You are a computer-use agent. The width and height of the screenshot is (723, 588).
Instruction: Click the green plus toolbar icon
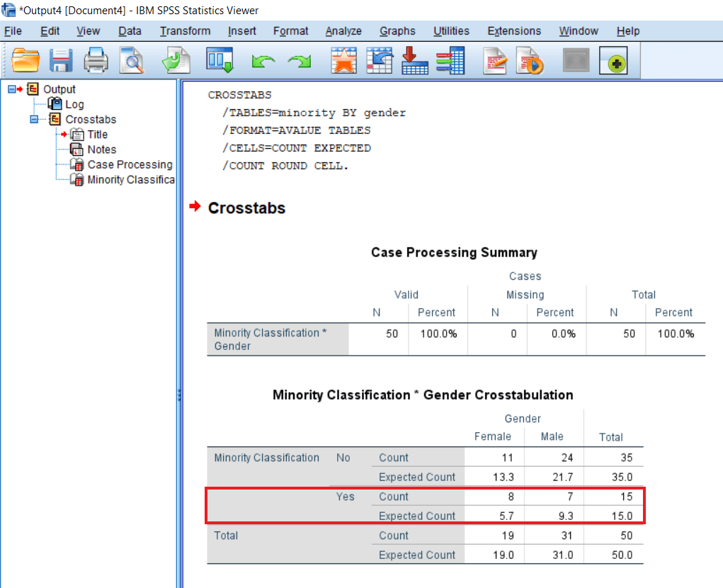coord(613,60)
